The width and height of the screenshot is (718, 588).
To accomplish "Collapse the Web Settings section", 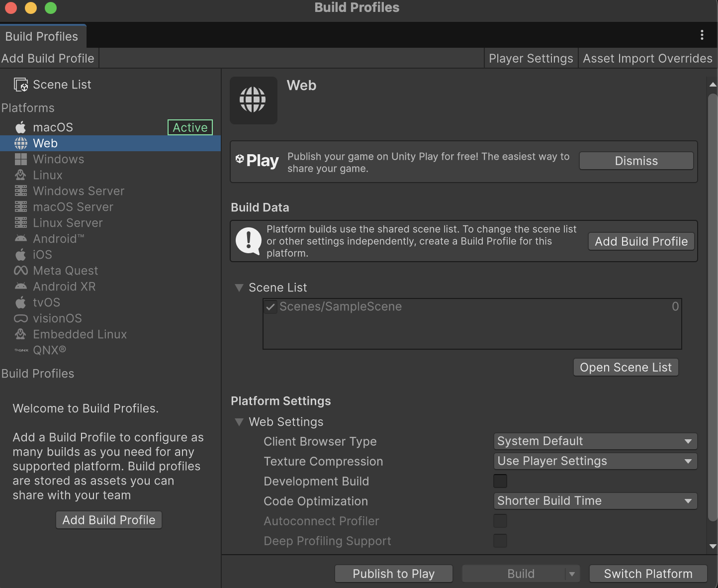I will point(239,422).
